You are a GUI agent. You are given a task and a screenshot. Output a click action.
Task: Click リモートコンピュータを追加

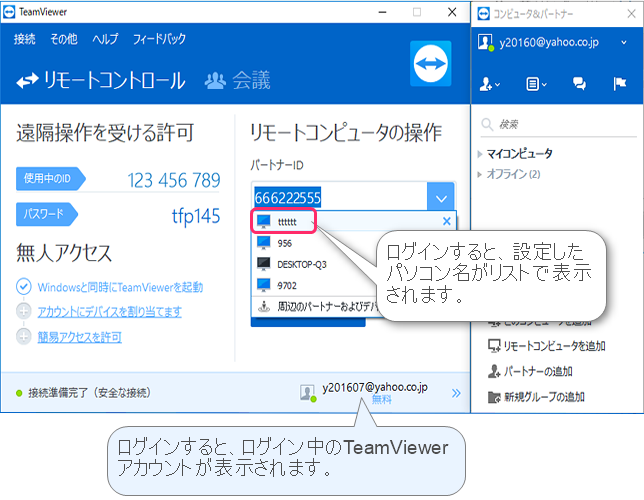(x=547, y=346)
